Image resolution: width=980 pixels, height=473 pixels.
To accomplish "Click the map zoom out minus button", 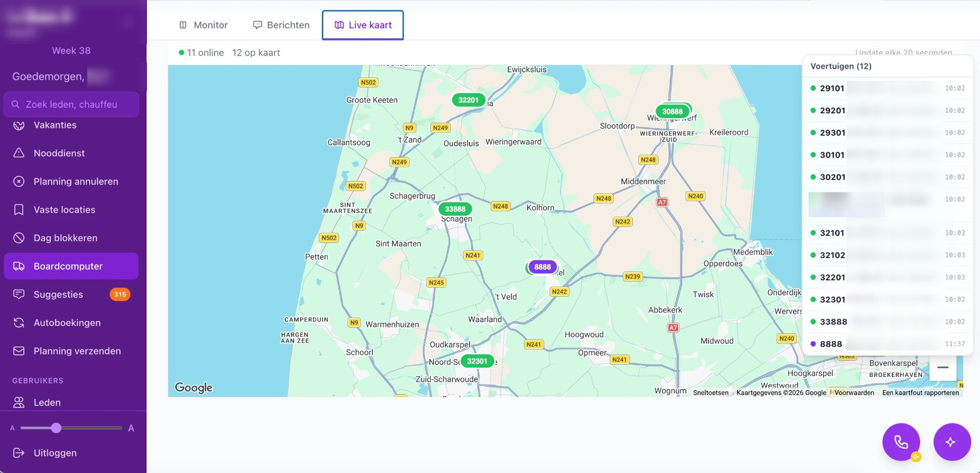I will (943, 368).
